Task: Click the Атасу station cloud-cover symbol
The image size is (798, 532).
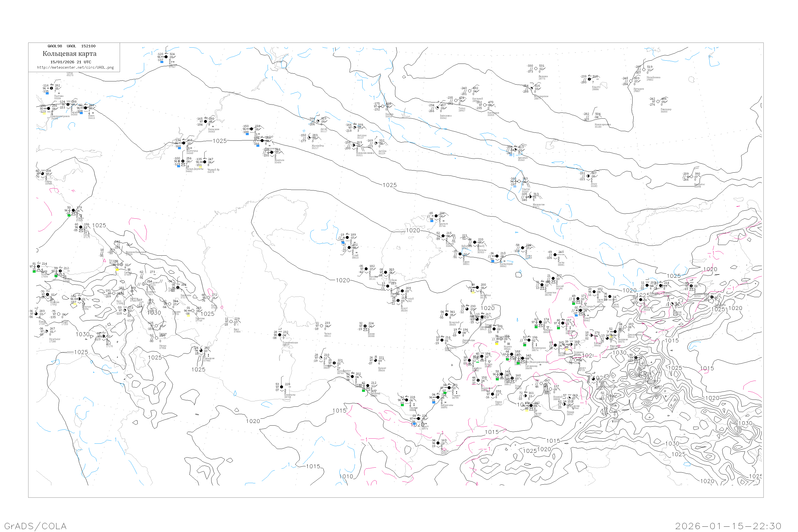Action: 588,176
